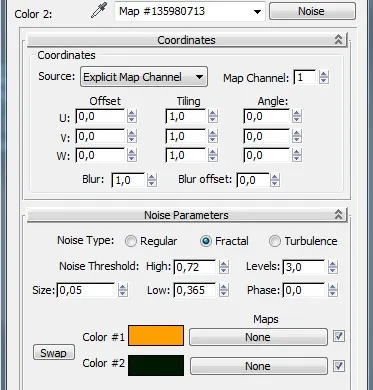Click the Noise map type button
This screenshot has height=390, width=373.
tap(312, 11)
